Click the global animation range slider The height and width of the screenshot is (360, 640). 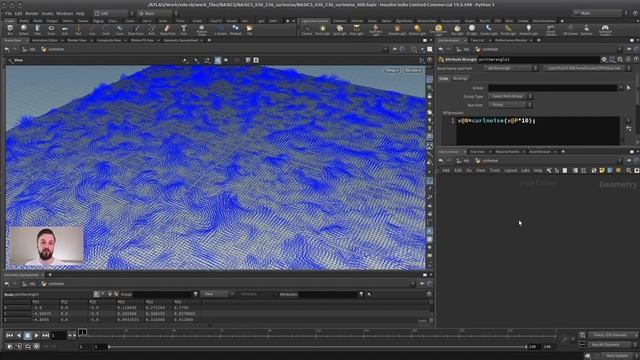318,347
